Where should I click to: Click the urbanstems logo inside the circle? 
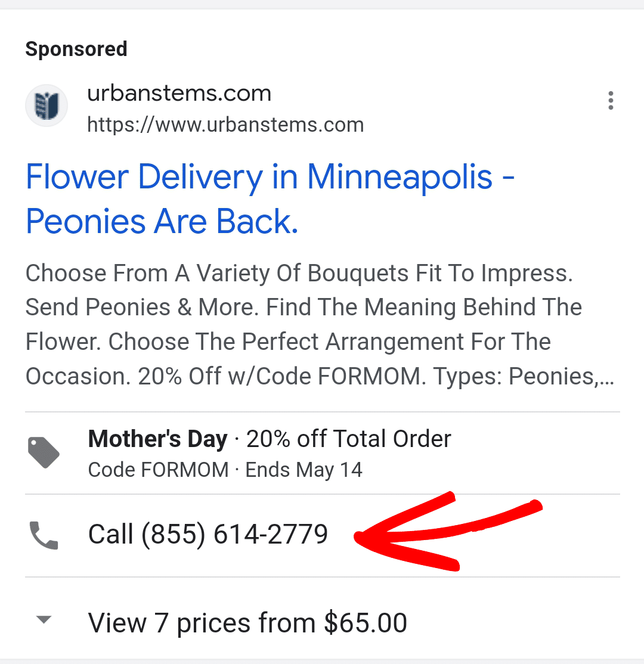pos(47,105)
